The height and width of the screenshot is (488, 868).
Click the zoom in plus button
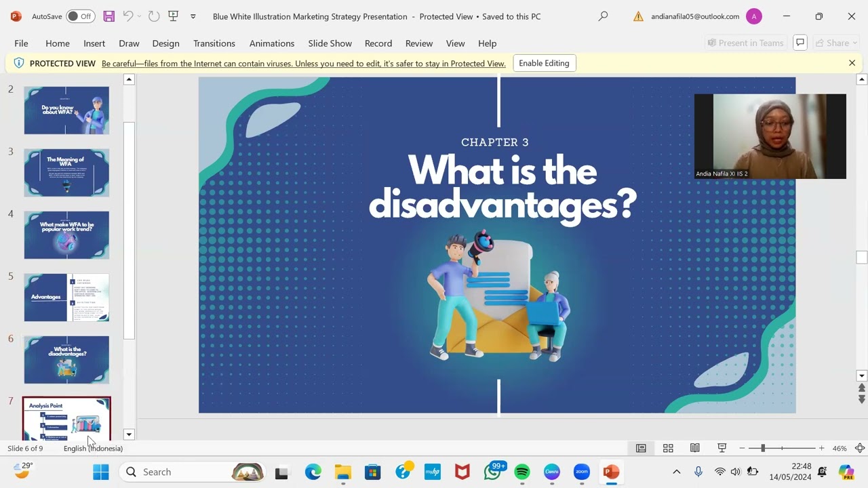821,448
